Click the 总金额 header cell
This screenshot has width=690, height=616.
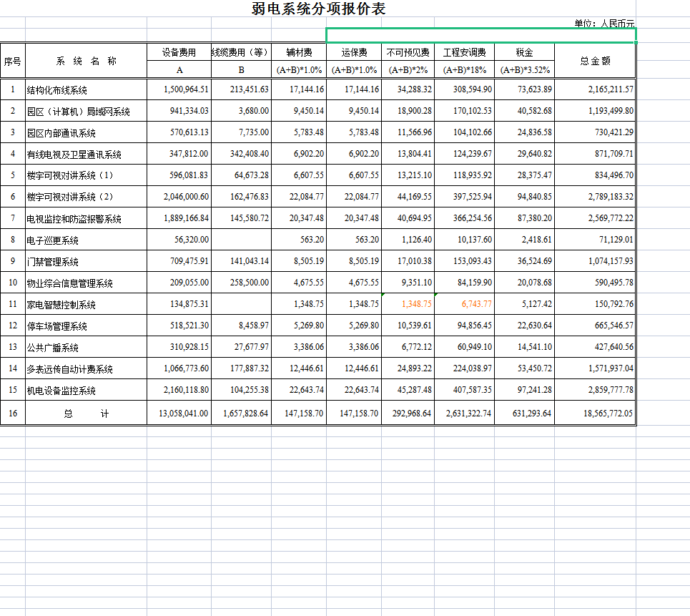pyautogui.click(x=595, y=62)
